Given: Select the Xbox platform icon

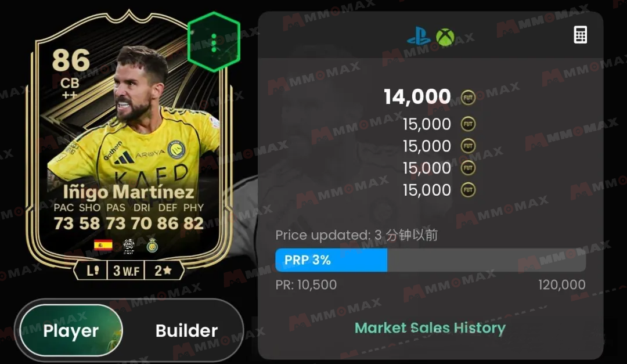Looking at the screenshot, I should 445,37.
